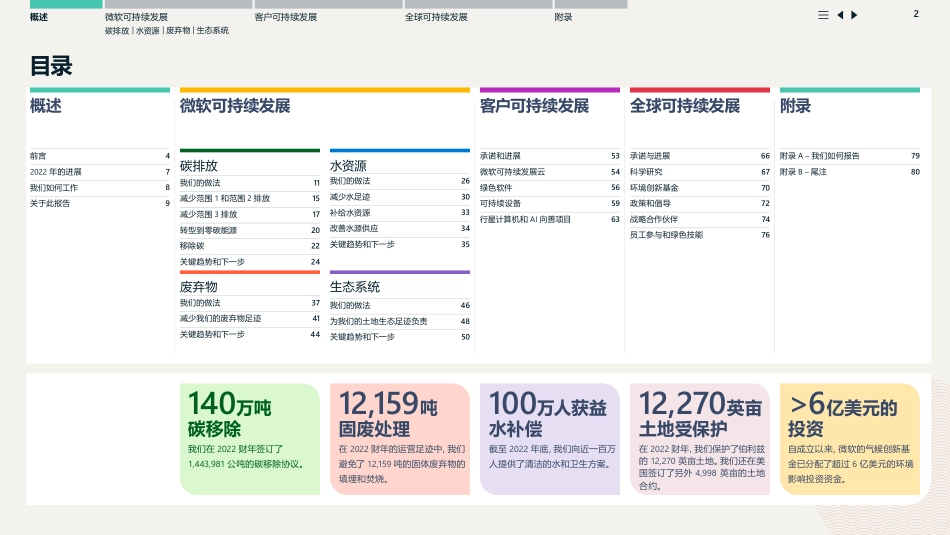Click the 水资源 section heading

point(348,165)
